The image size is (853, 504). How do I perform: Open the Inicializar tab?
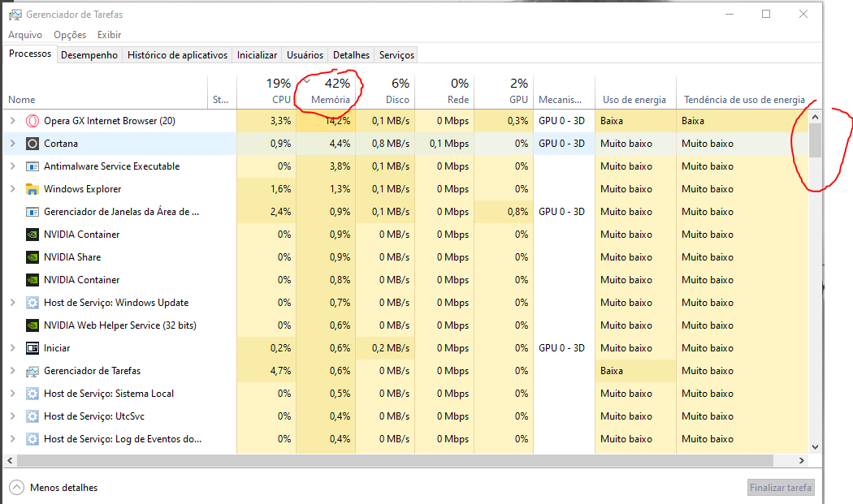(x=258, y=55)
